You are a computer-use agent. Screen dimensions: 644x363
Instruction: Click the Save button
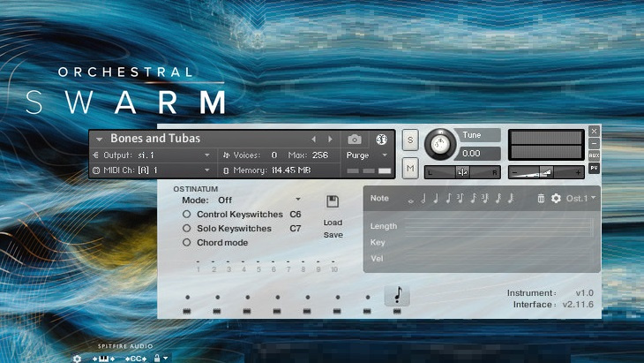click(x=333, y=235)
